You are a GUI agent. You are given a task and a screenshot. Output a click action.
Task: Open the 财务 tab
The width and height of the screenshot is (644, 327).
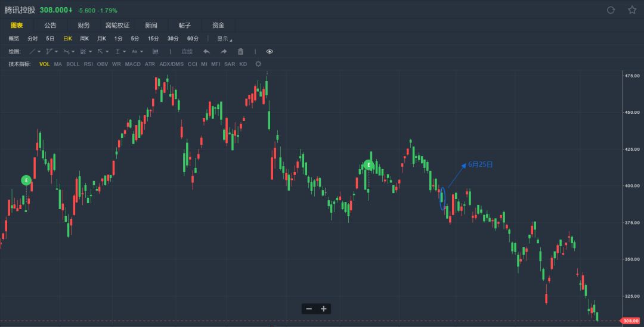pos(83,25)
